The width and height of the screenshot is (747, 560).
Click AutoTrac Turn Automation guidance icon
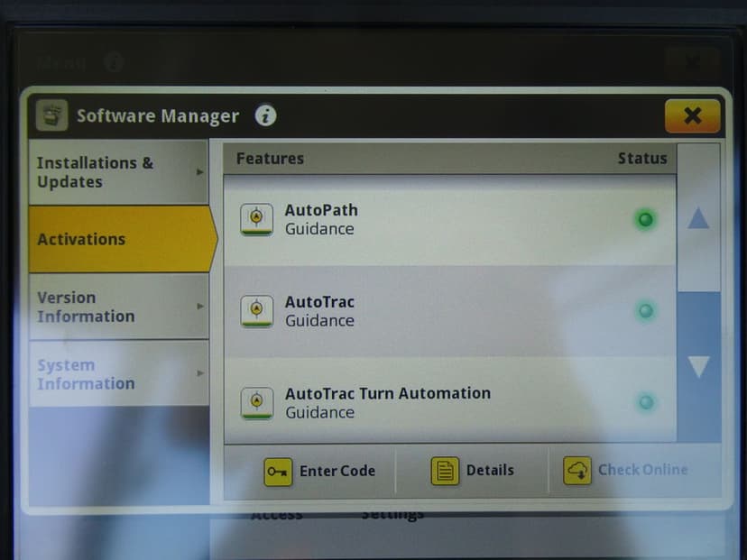tap(257, 403)
